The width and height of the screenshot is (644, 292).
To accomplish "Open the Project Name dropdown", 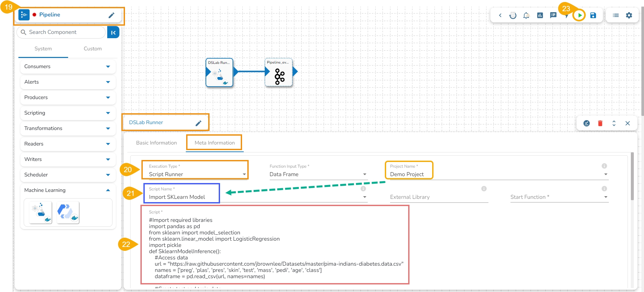I will 499,174.
